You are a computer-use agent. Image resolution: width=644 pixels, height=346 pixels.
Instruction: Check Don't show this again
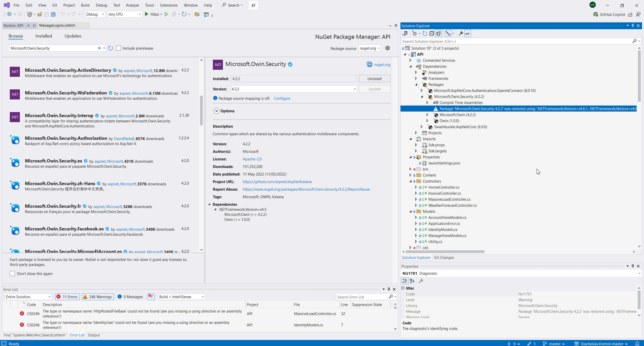[12, 273]
